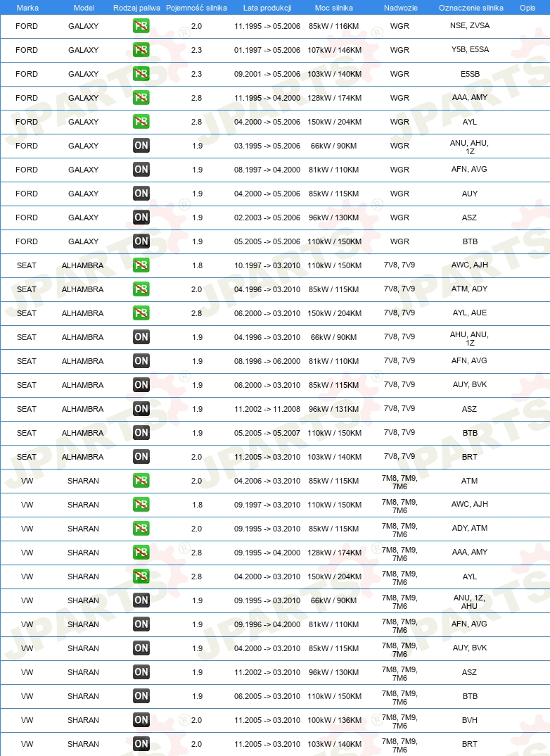This screenshot has width=550, height=756.
Task: Click the ON diesel icon for Ford Galaxy 66kW / 90KM
Action: (x=141, y=146)
